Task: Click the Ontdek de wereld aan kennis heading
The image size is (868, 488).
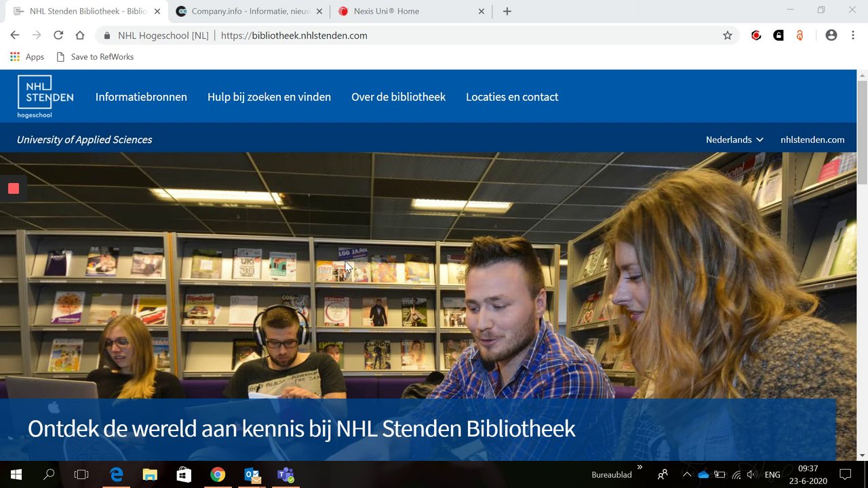Action: click(x=302, y=428)
